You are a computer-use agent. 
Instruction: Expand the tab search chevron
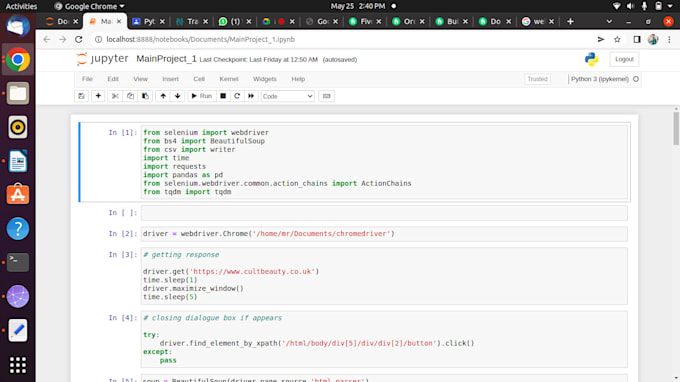(609, 21)
